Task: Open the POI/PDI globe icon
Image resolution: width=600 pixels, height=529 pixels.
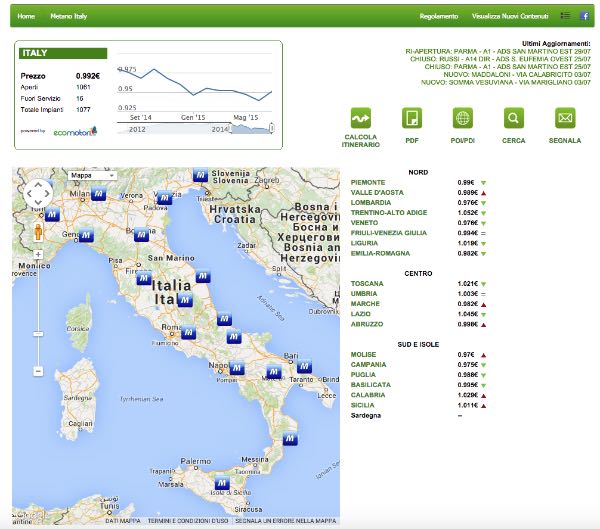Action: [x=463, y=119]
